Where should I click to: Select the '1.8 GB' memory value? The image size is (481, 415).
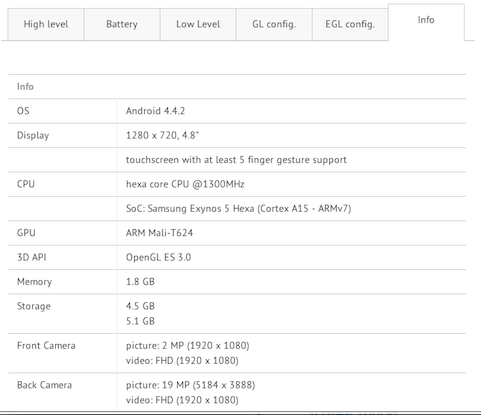pos(140,282)
